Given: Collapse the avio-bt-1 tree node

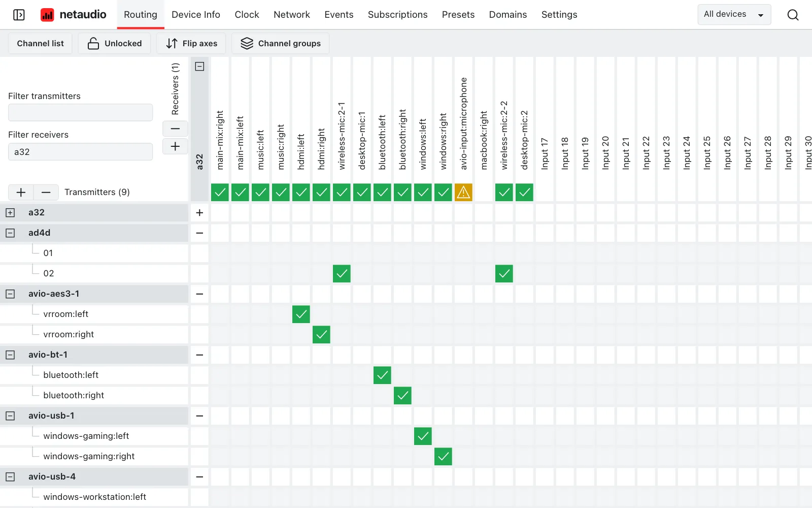Looking at the screenshot, I should (x=10, y=355).
